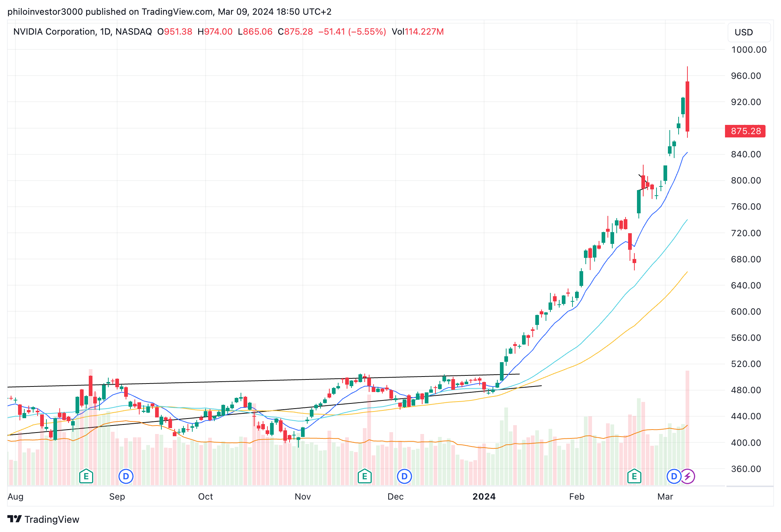Click the Feb label on time axis
The height and width of the screenshot is (532, 781).
[x=577, y=497]
